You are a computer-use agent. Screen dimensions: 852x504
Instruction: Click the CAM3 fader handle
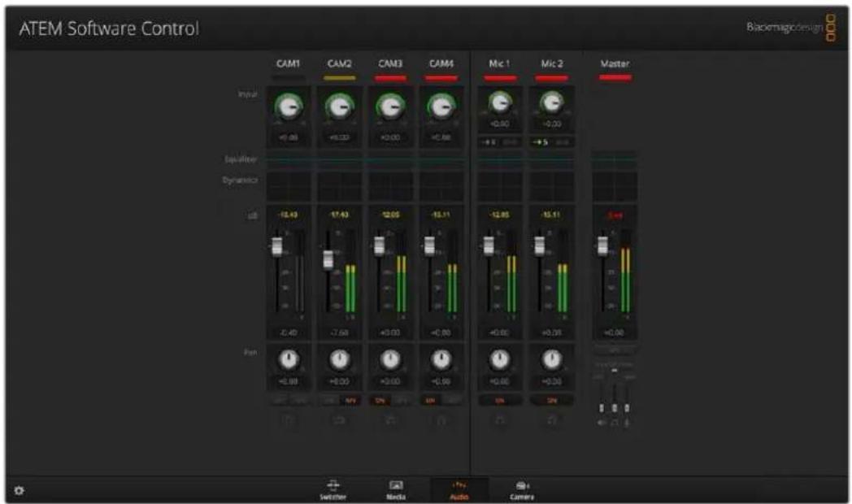point(380,245)
